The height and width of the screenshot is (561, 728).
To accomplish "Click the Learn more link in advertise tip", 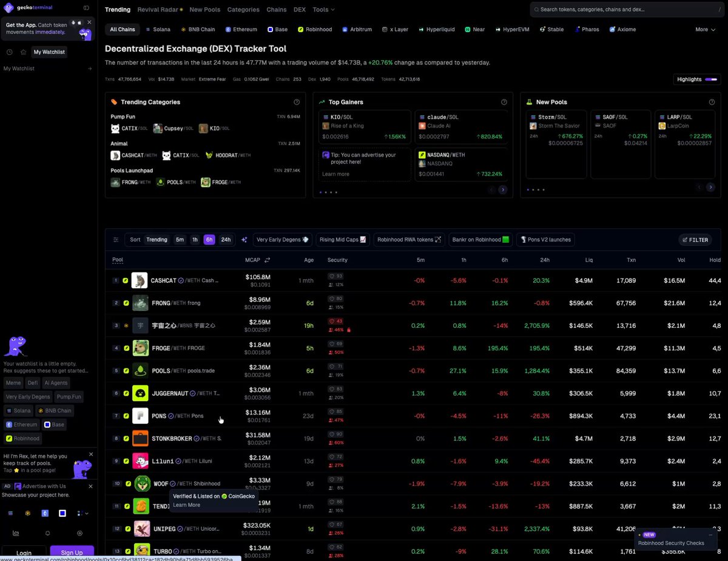I will click(x=335, y=174).
